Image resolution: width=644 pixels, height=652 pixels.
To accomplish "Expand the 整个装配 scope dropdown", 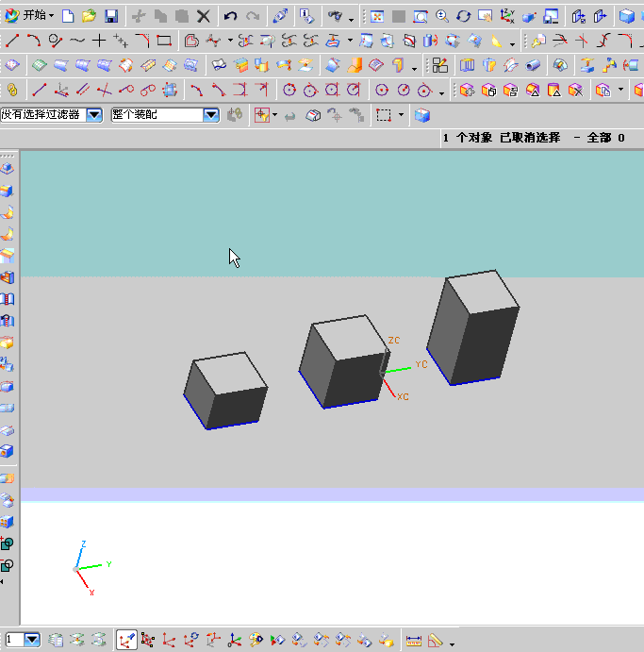I will tap(211, 114).
